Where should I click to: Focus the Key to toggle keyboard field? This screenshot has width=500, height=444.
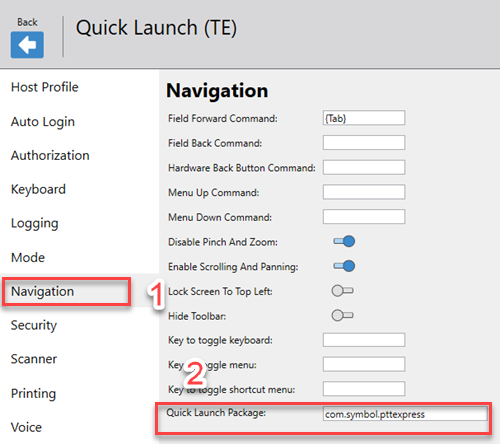point(364,340)
